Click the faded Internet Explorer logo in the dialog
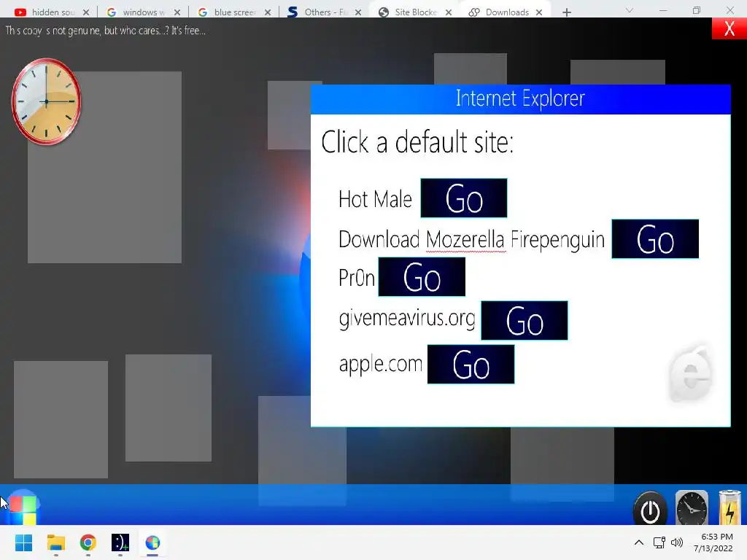 pyautogui.click(x=690, y=374)
